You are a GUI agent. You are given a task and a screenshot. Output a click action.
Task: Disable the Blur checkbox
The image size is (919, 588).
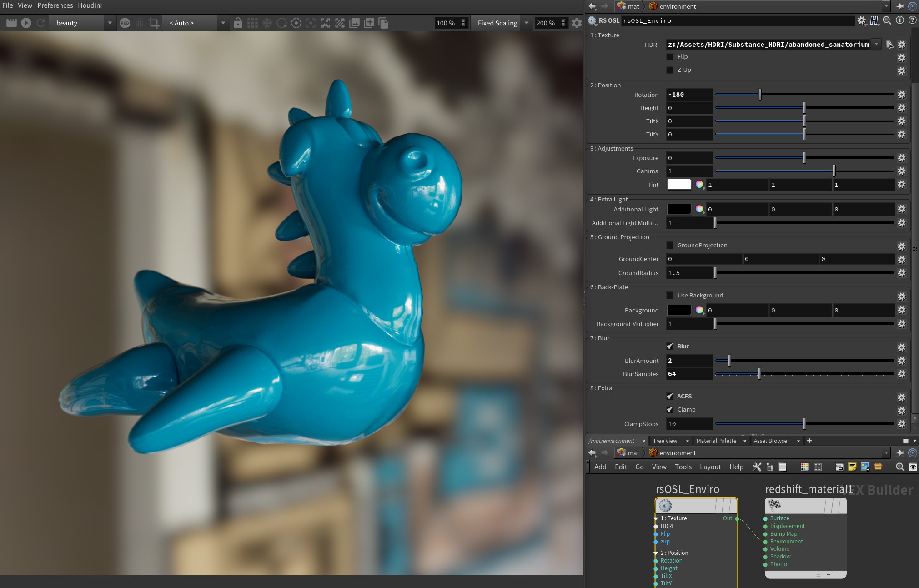click(670, 347)
